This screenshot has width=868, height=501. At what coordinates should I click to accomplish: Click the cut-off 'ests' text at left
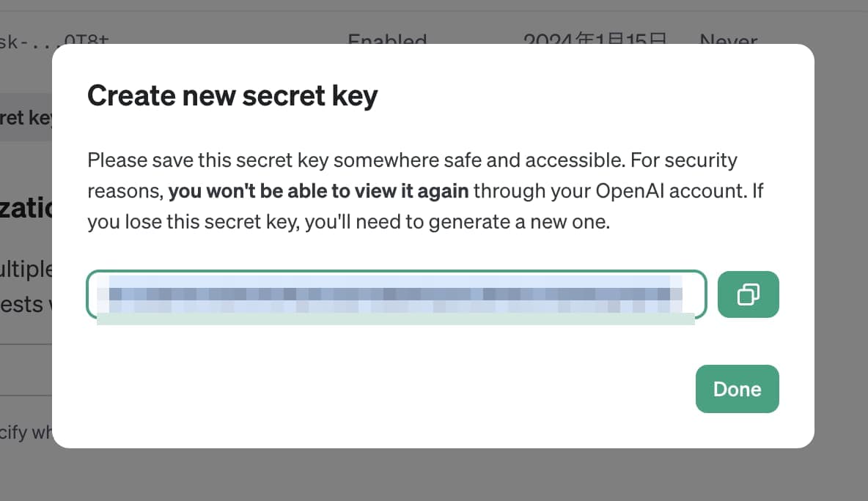coord(21,304)
